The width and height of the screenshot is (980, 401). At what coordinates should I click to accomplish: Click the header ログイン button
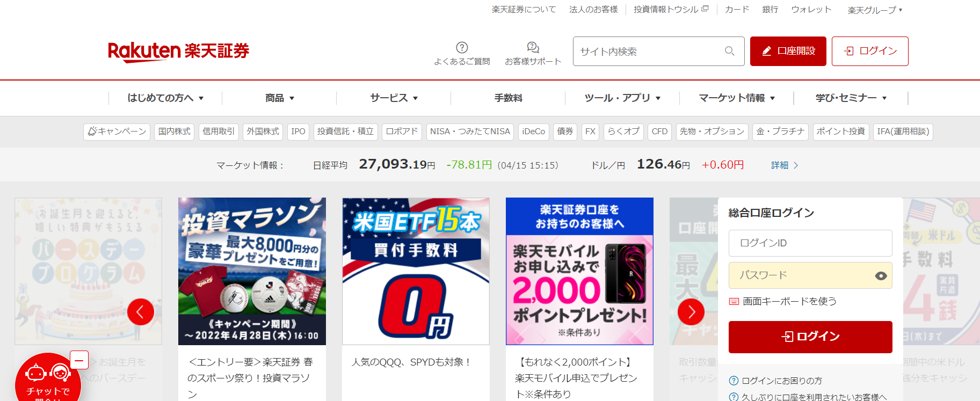pos(870,51)
